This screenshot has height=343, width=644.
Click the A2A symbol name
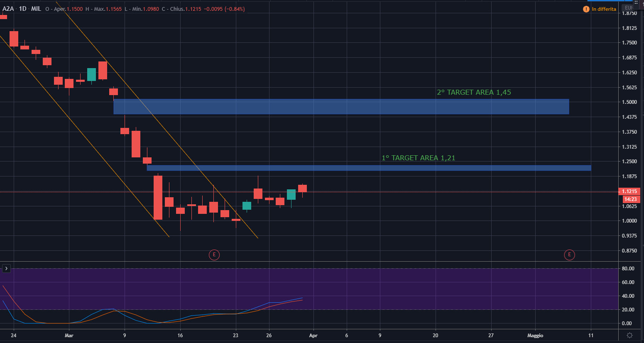point(8,8)
